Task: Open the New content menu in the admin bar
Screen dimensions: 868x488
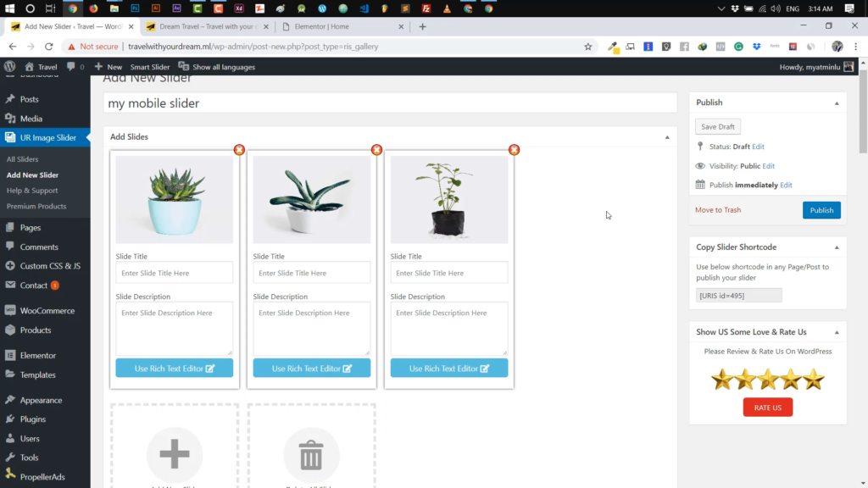Action: tap(108, 66)
